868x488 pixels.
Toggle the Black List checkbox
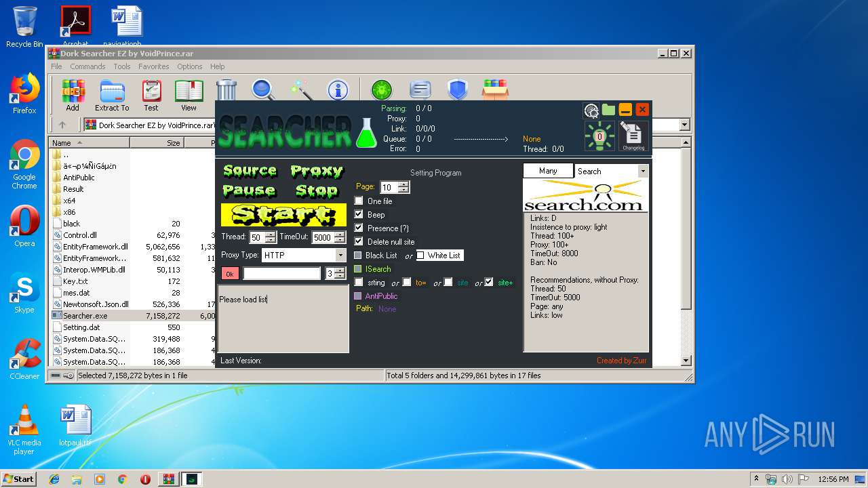(x=358, y=256)
